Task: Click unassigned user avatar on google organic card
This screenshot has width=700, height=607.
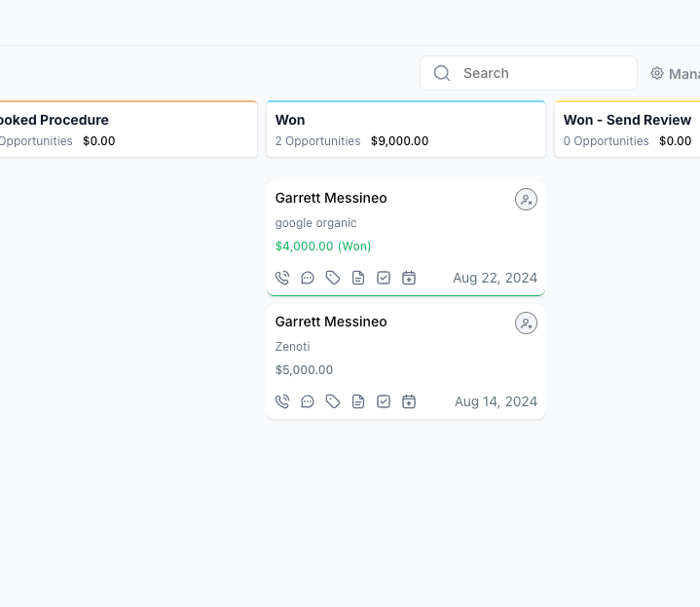Action: coord(526,200)
